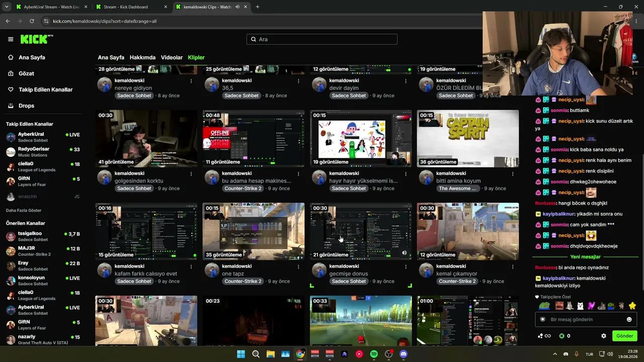Open options menu for 'kafam farklı calisıyo evet' clip
The height and width of the screenshot is (362, 644).
(191, 266)
